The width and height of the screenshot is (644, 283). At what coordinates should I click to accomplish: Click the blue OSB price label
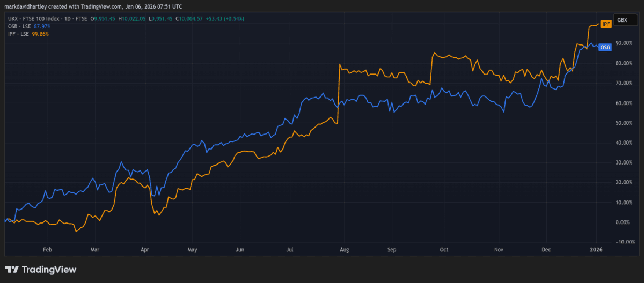pyautogui.click(x=605, y=47)
